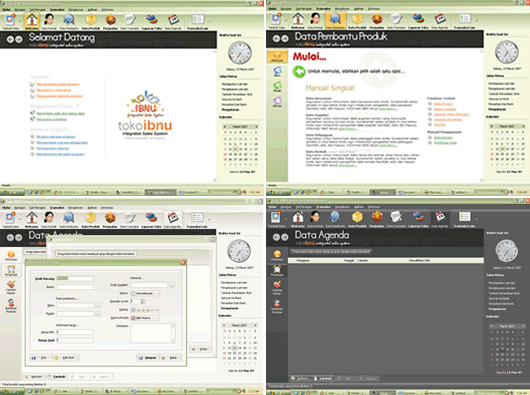Click Harga Jual input field in product dialog
530x395 pixels.
[x=75, y=340]
